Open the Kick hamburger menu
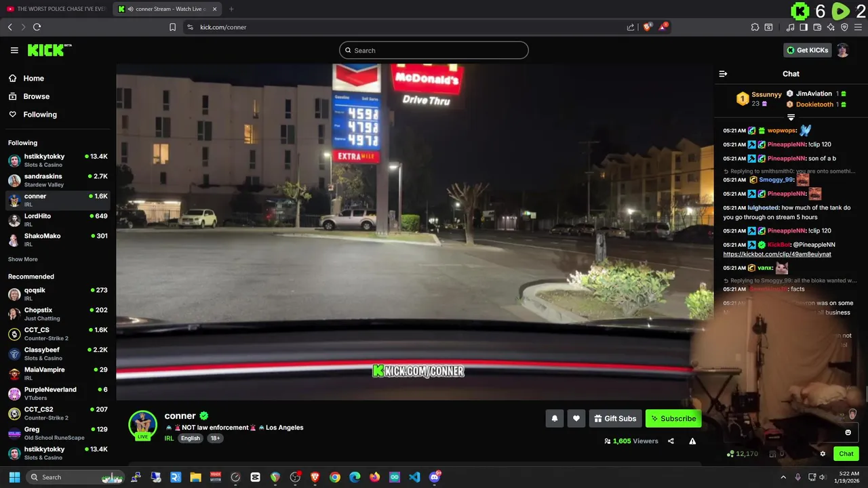 (14, 50)
